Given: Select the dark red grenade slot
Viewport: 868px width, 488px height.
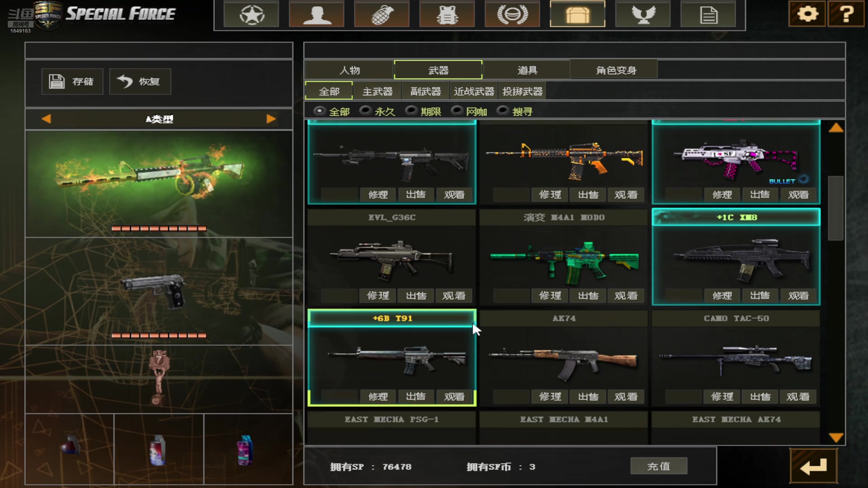Looking at the screenshot, I should coord(70,449).
